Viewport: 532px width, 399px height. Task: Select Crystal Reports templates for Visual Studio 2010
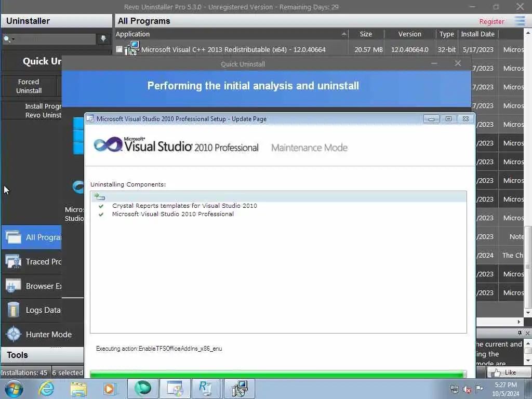(x=184, y=206)
